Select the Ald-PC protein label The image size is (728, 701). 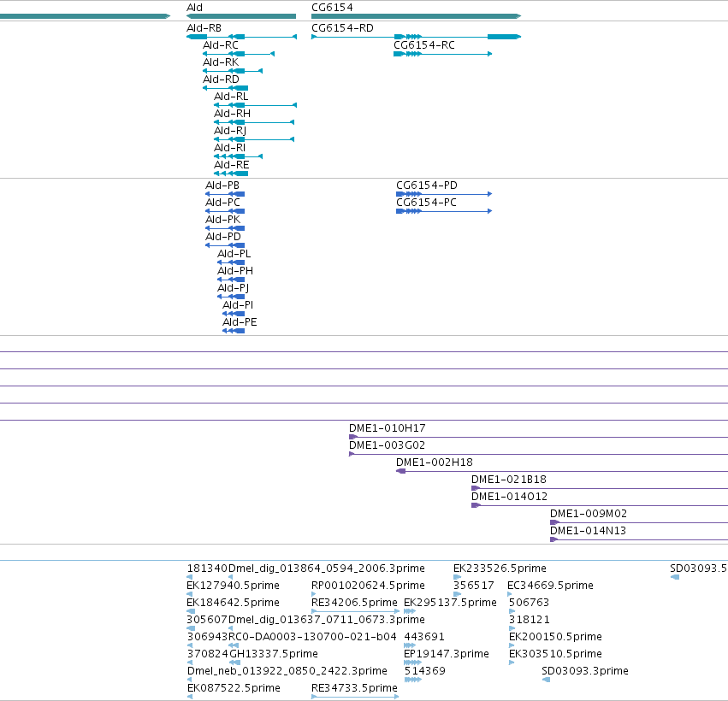[223, 203]
